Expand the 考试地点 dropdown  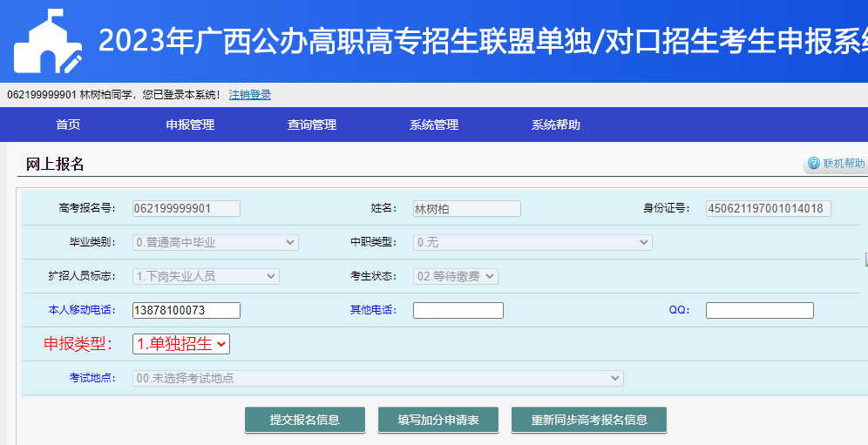377,378
